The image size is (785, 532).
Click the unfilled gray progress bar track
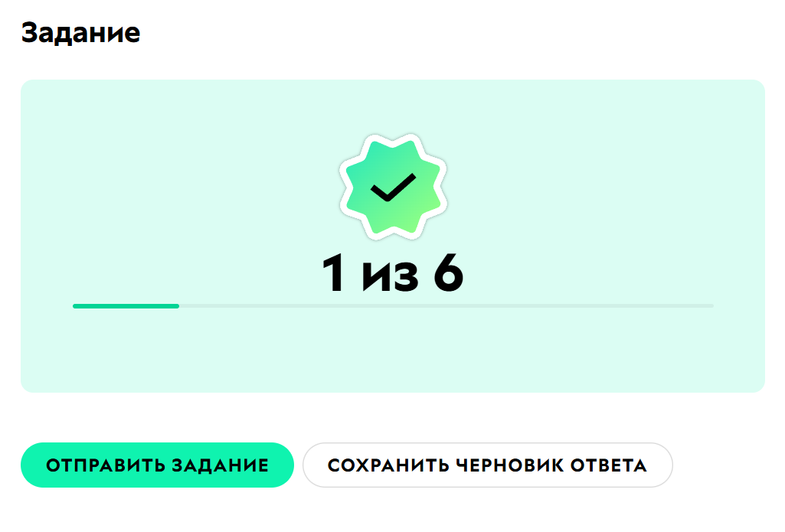[x=446, y=305]
